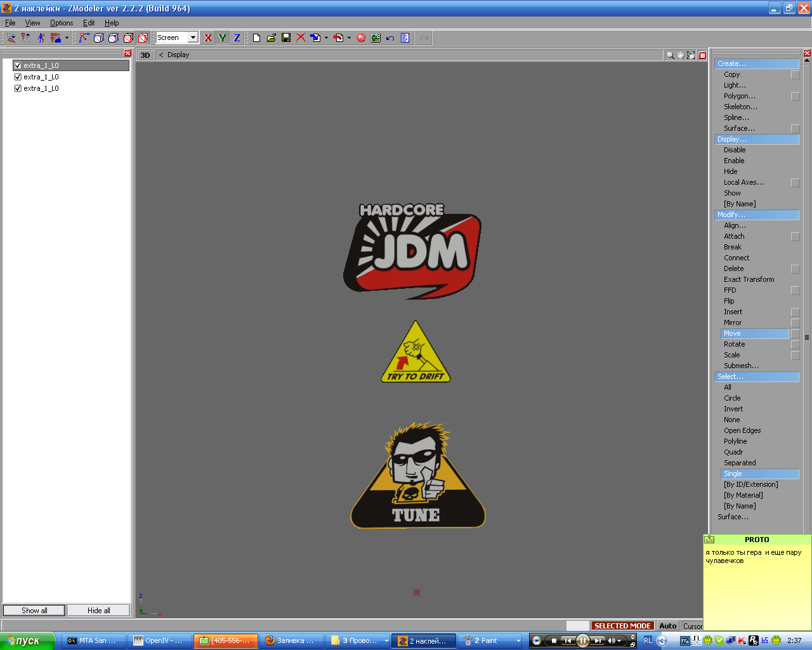812x650 pixels.
Task: Click the first selection tool icon in toolbar
Action: click(x=11, y=38)
